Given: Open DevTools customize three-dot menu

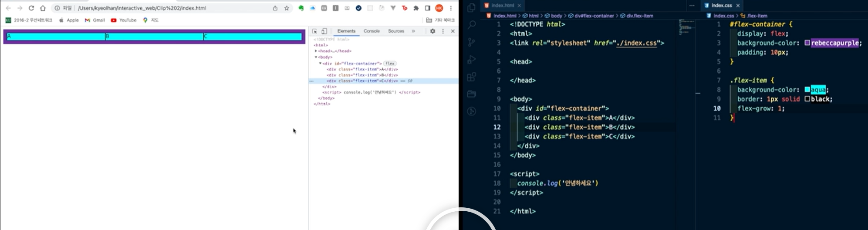Looking at the screenshot, I should pyautogui.click(x=443, y=31).
